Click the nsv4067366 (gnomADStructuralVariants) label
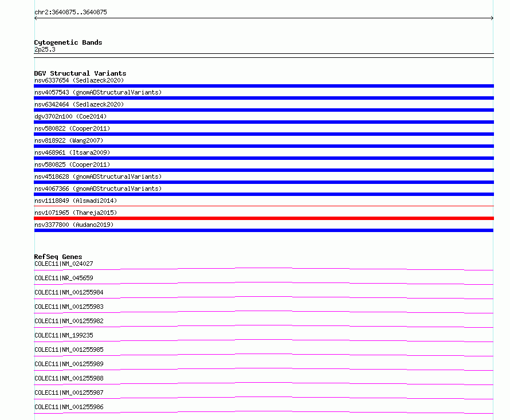Viewport: 510px width, 420px height. [x=98, y=189]
